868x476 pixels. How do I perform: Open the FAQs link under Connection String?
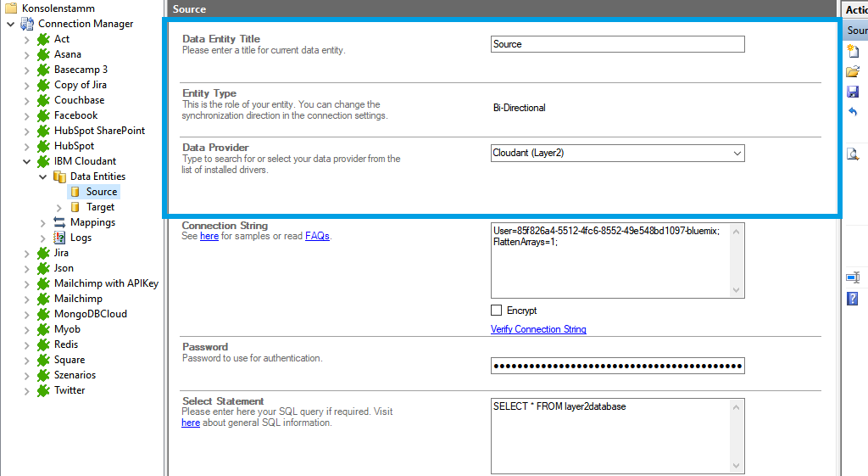click(x=317, y=236)
